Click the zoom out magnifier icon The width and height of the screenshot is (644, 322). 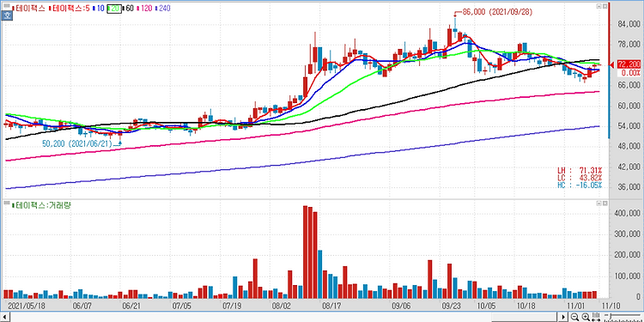point(574,317)
